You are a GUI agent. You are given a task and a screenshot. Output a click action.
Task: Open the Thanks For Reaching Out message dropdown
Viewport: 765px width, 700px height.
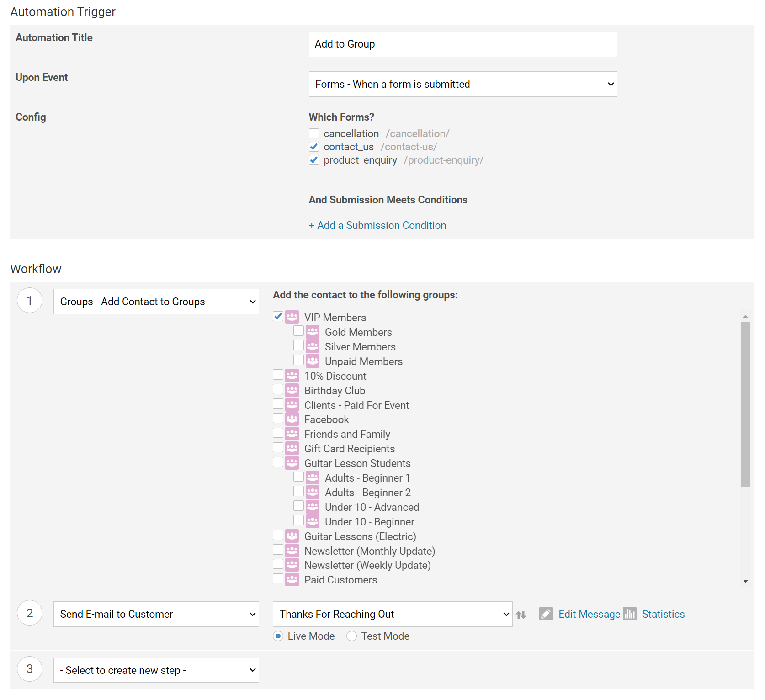coord(392,614)
